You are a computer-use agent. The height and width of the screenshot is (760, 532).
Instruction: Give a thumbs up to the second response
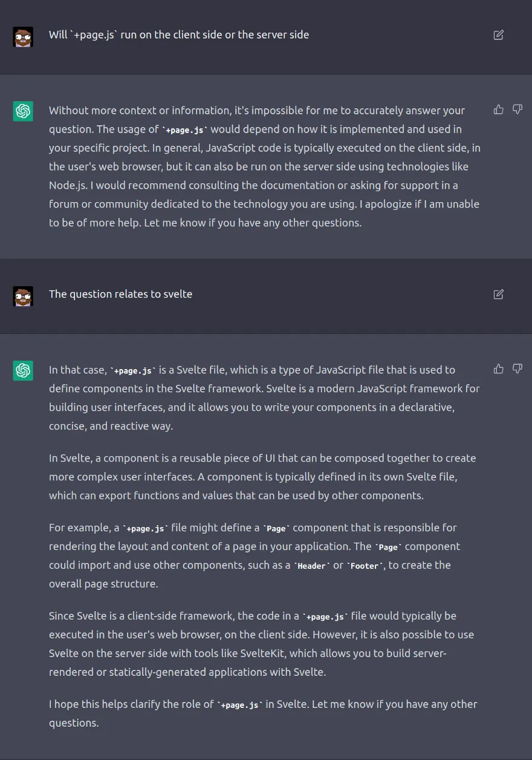[498, 369]
